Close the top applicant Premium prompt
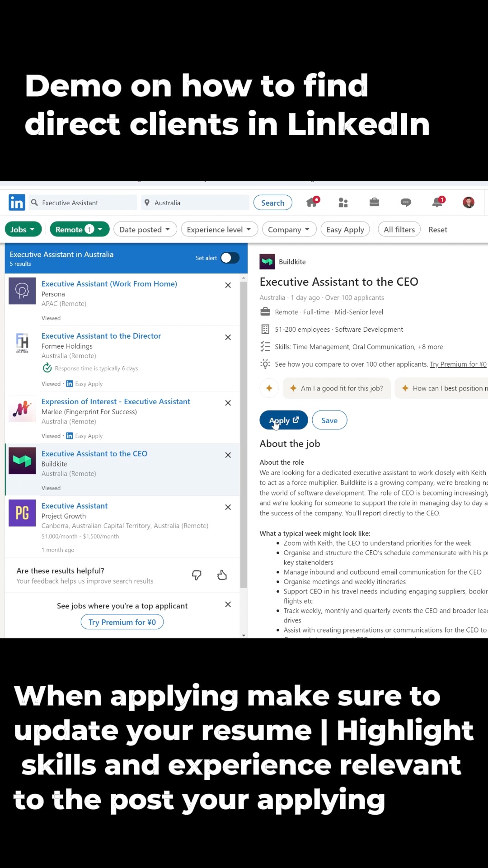This screenshot has width=488, height=868. [x=228, y=604]
